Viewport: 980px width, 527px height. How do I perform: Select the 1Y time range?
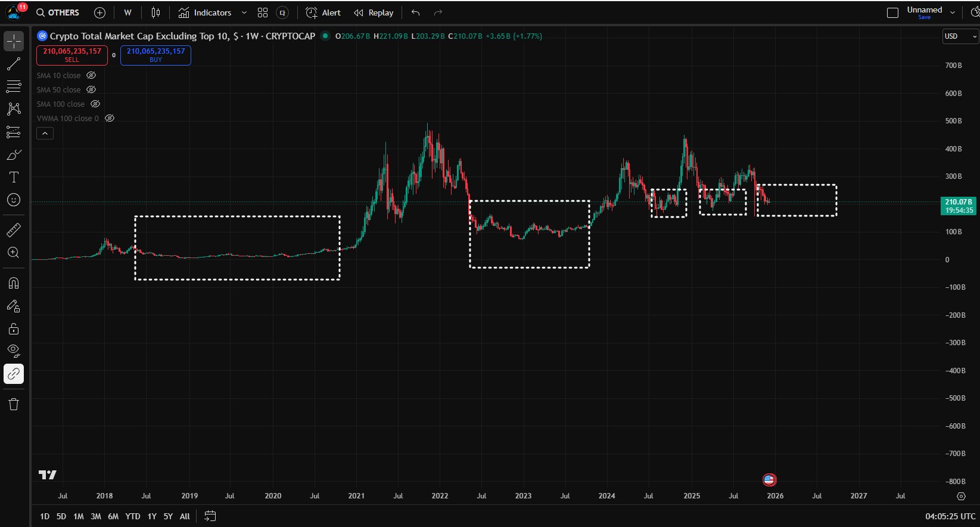[x=152, y=516]
